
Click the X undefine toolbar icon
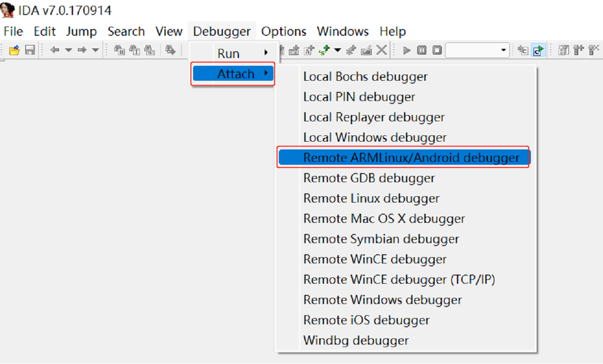[382, 50]
